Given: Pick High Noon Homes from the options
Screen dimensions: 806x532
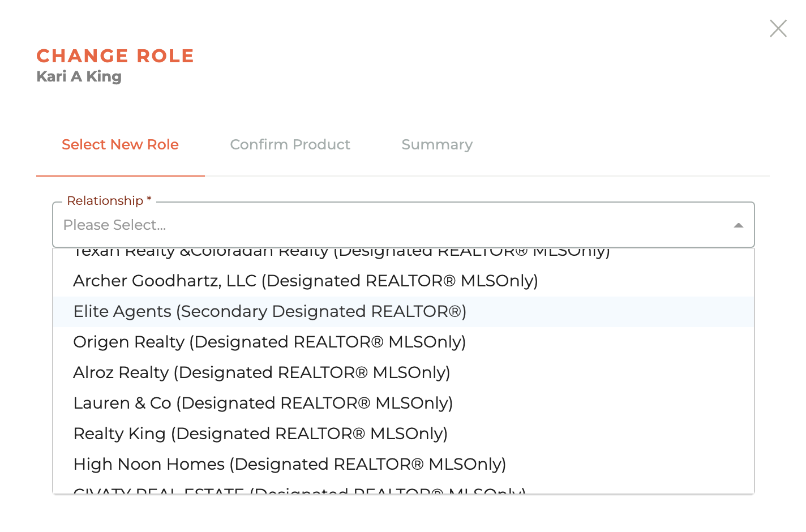Looking at the screenshot, I should point(289,464).
